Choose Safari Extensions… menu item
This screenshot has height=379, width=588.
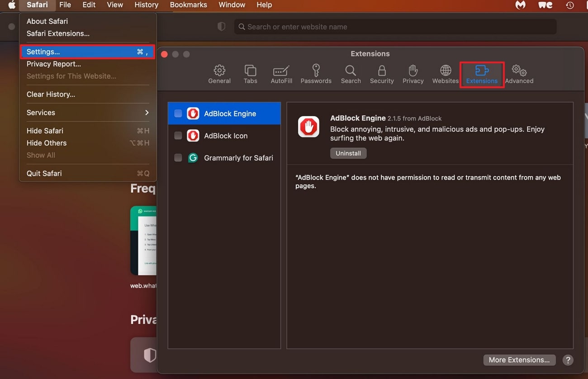coord(88,33)
